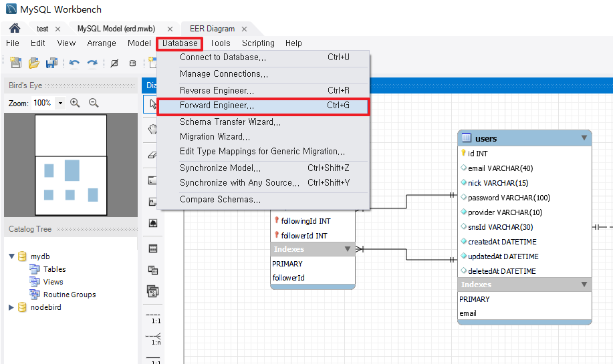Image resolution: width=613 pixels, height=364 pixels.
Task: Close the MySQL Model tab
Action: [170, 29]
